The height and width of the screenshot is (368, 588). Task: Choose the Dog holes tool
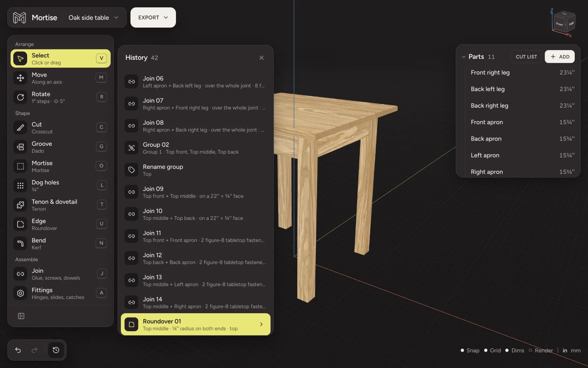(x=61, y=185)
